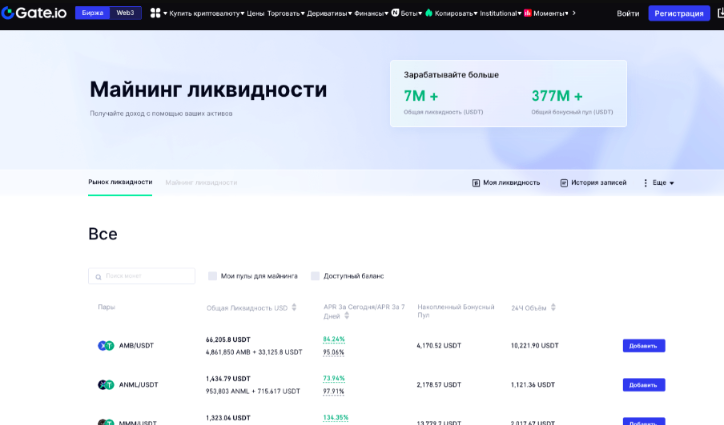Open the AMB/USDT pair name
Image resolution: width=724 pixels, height=425 pixels.
click(136, 346)
